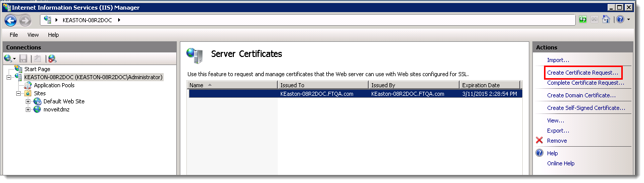
Task: Sort by Expiration Date column header
Action: (490, 85)
